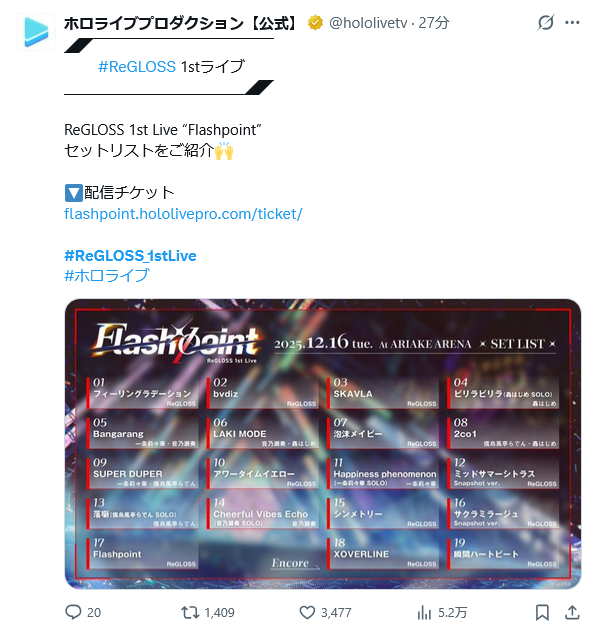598x634 pixels.
Task: Click the 1,409 repost count
Action: (x=220, y=613)
